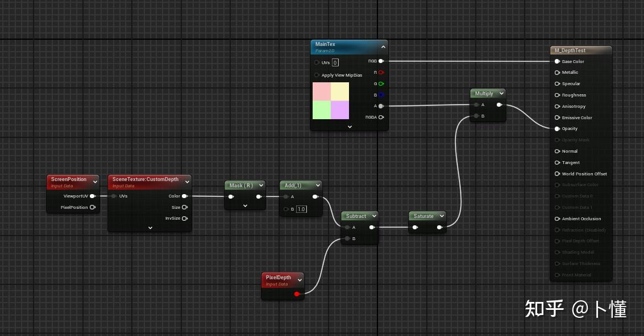Open the Subtract node dropdown
This screenshot has height=336, width=644.
(x=374, y=216)
